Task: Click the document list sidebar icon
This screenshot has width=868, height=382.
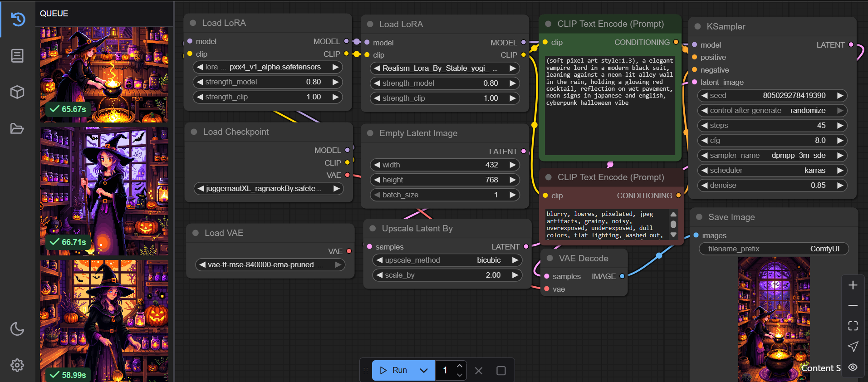Action: click(x=17, y=56)
